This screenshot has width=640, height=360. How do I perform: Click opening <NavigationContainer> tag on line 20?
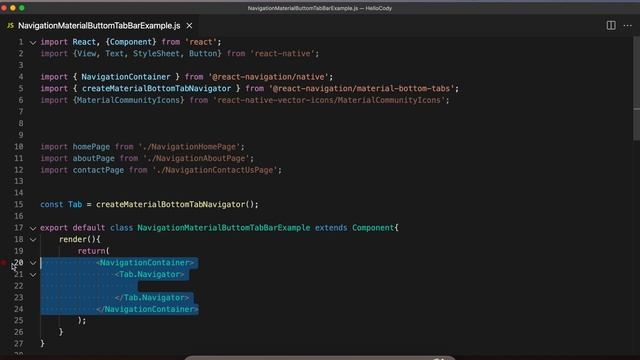tap(145, 262)
